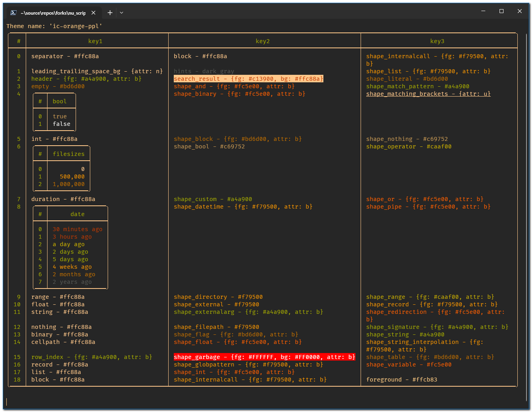Click the 'shape_and' entry
The height and width of the screenshot is (412, 532).
[x=234, y=86]
